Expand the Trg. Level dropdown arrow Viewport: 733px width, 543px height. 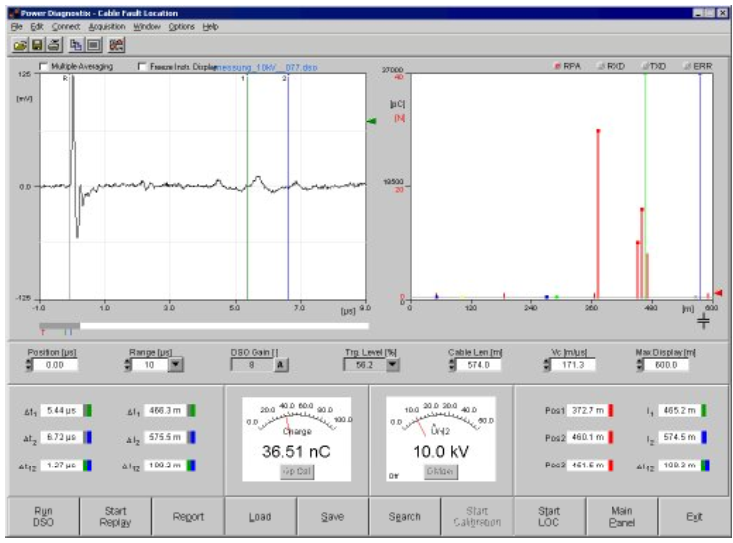click(393, 364)
